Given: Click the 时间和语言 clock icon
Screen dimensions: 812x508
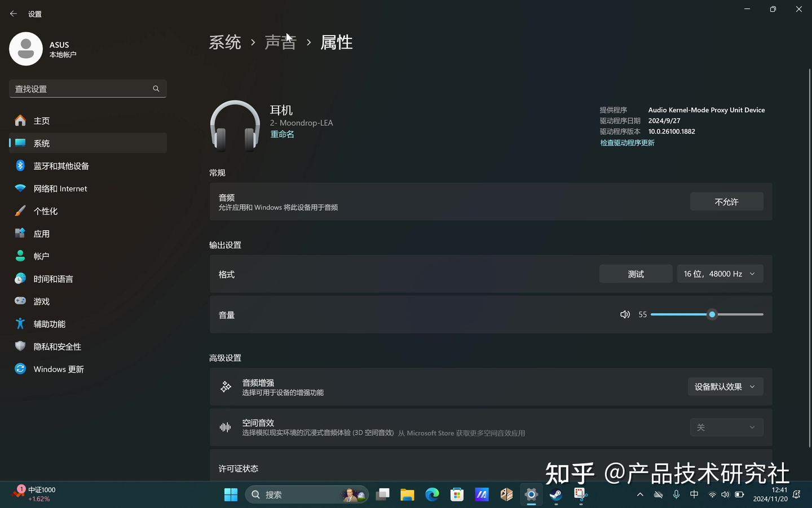Looking at the screenshot, I should [20, 278].
